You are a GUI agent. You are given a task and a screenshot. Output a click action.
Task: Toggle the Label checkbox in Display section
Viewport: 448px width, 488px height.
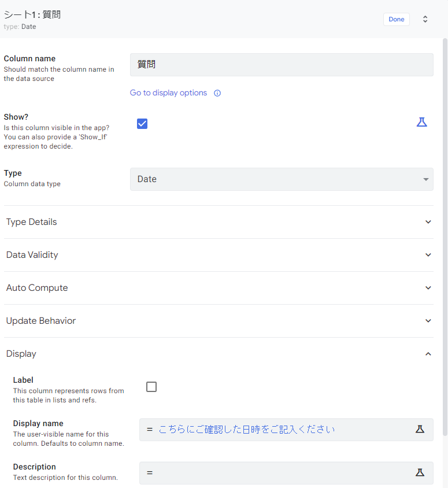151,386
